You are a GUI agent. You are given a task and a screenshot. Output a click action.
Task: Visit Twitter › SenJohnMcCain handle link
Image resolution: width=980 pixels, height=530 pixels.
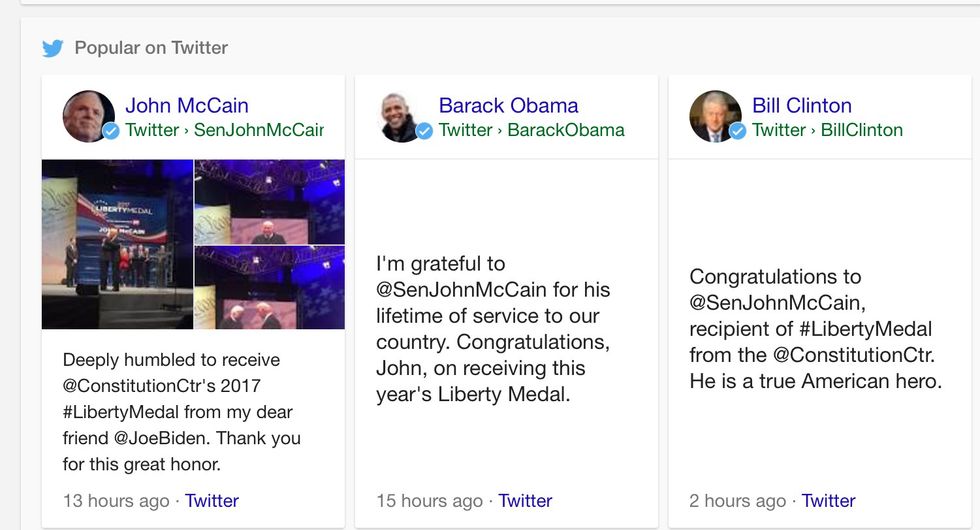point(224,130)
